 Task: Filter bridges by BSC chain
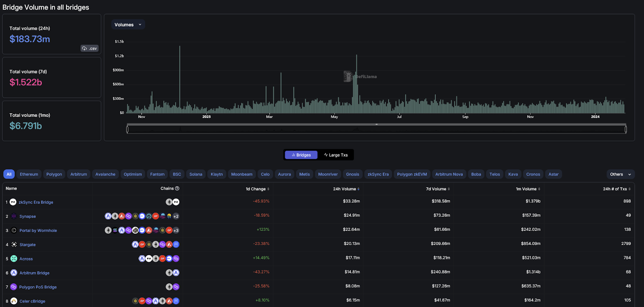tap(177, 174)
